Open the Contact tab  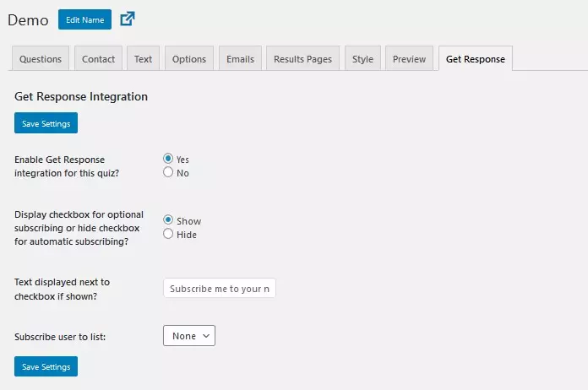98,59
